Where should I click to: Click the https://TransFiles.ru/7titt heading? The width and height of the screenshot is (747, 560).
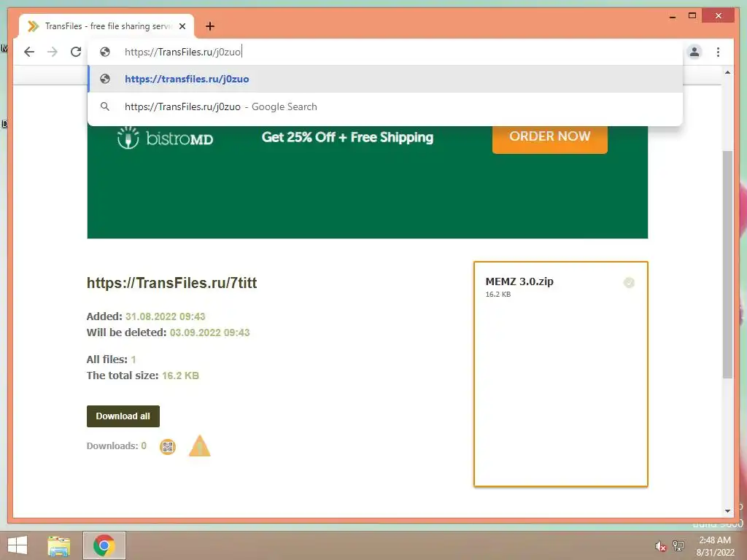click(x=171, y=283)
